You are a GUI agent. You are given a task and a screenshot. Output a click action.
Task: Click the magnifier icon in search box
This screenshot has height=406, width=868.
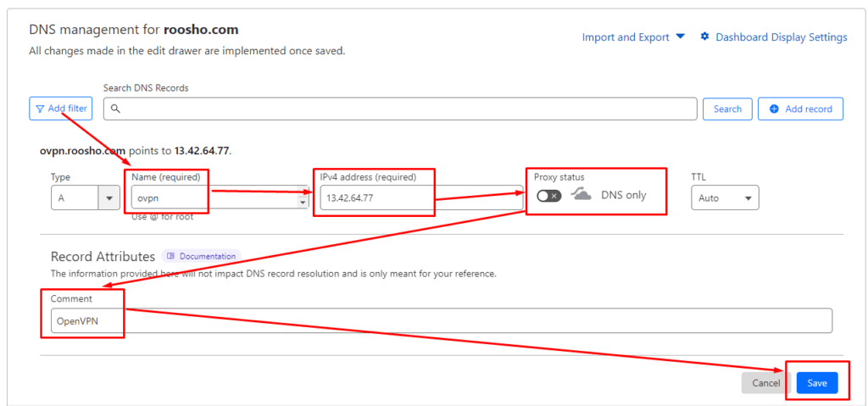coord(115,108)
